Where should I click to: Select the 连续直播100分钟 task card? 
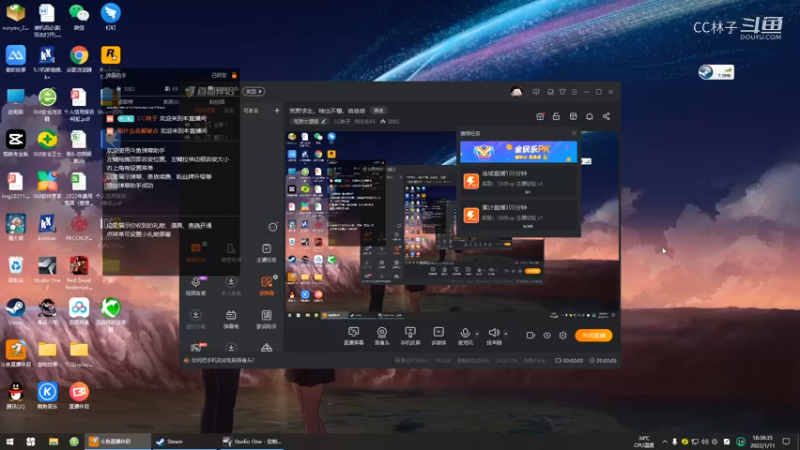(518, 181)
